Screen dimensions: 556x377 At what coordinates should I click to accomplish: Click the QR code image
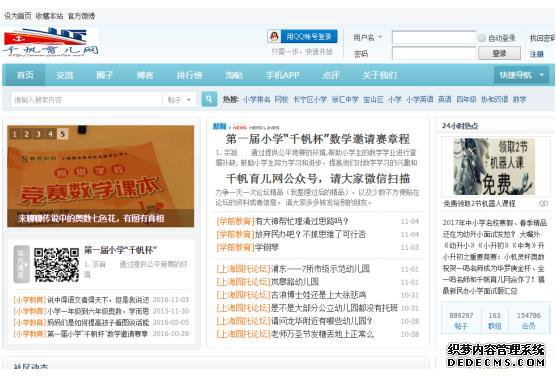click(56, 265)
